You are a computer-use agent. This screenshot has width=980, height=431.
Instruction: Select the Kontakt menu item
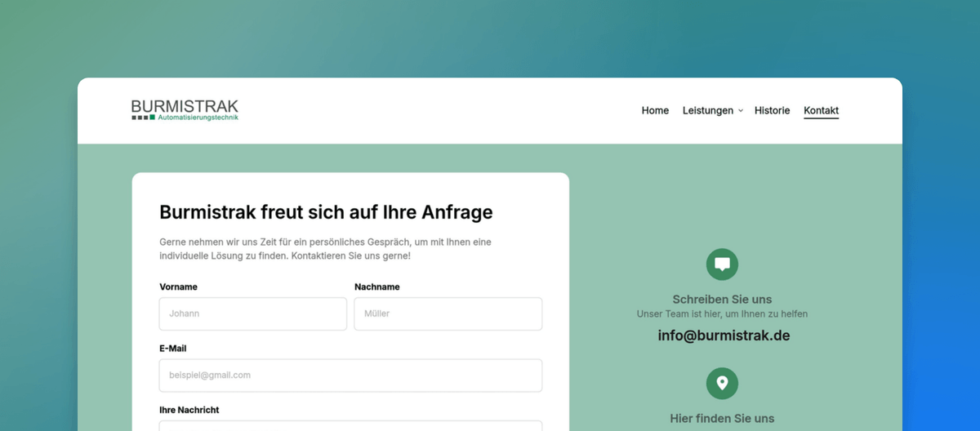(x=821, y=111)
